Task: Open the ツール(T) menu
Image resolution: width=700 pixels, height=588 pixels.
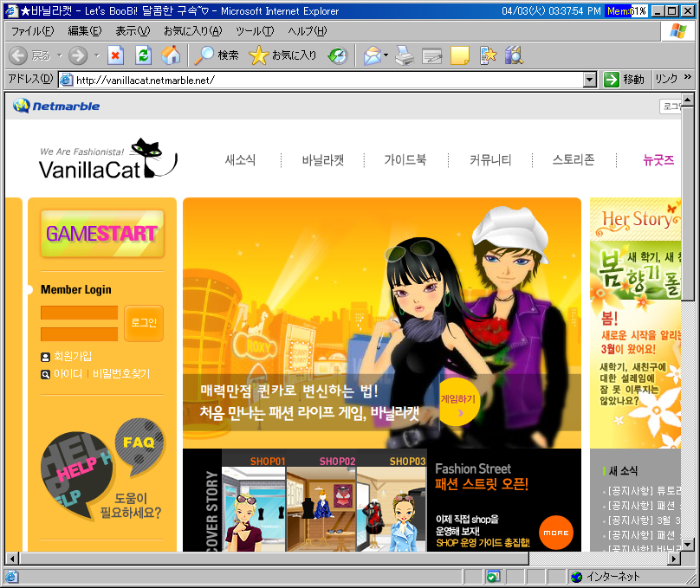Action: coord(254,31)
